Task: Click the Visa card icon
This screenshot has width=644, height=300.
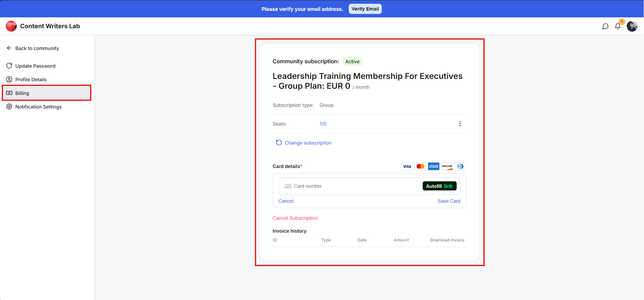Action: tap(407, 166)
